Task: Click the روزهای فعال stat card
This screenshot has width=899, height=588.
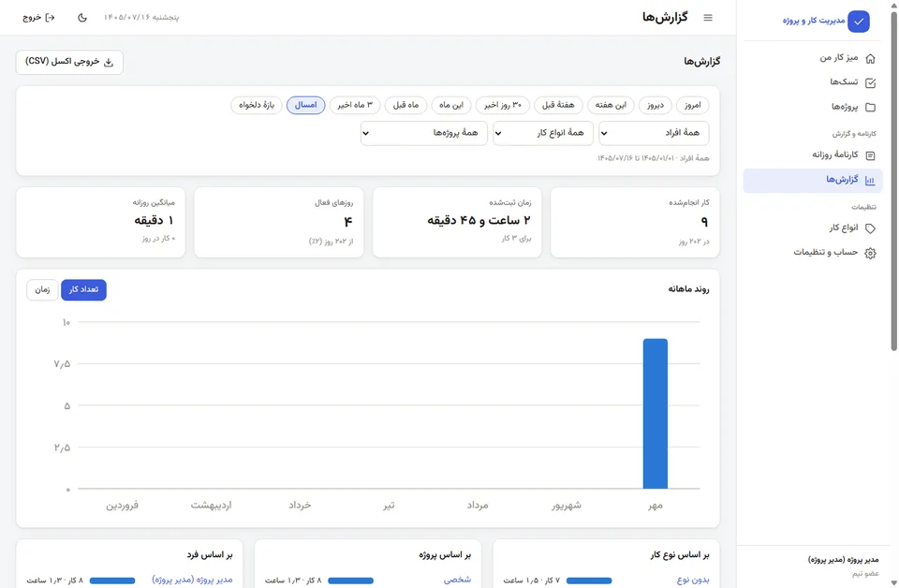Action: click(x=279, y=222)
